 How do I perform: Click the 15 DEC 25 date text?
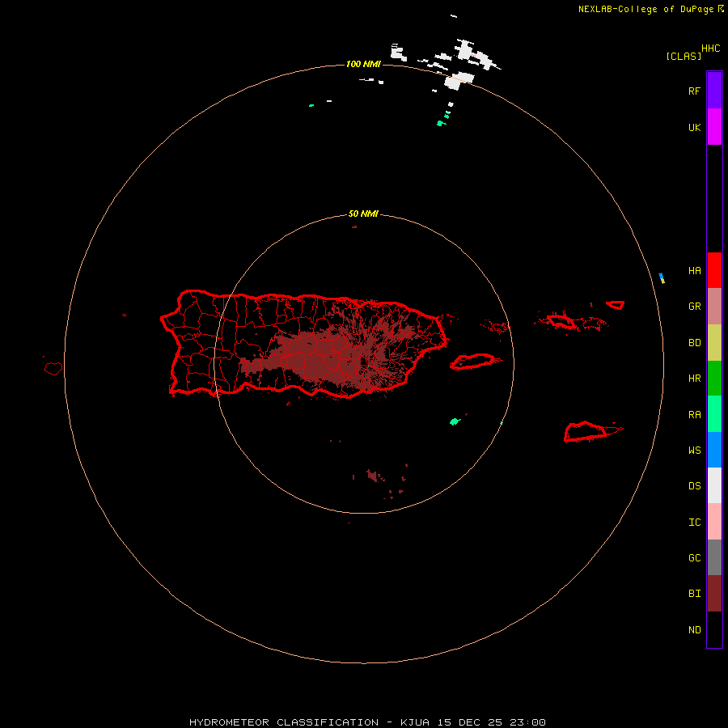tap(469, 722)
